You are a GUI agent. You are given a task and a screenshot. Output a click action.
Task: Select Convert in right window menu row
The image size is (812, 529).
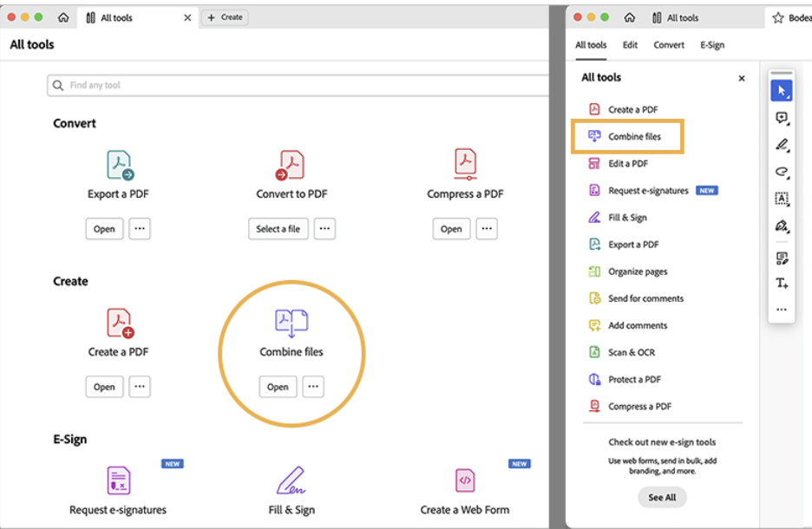(669, 45)
